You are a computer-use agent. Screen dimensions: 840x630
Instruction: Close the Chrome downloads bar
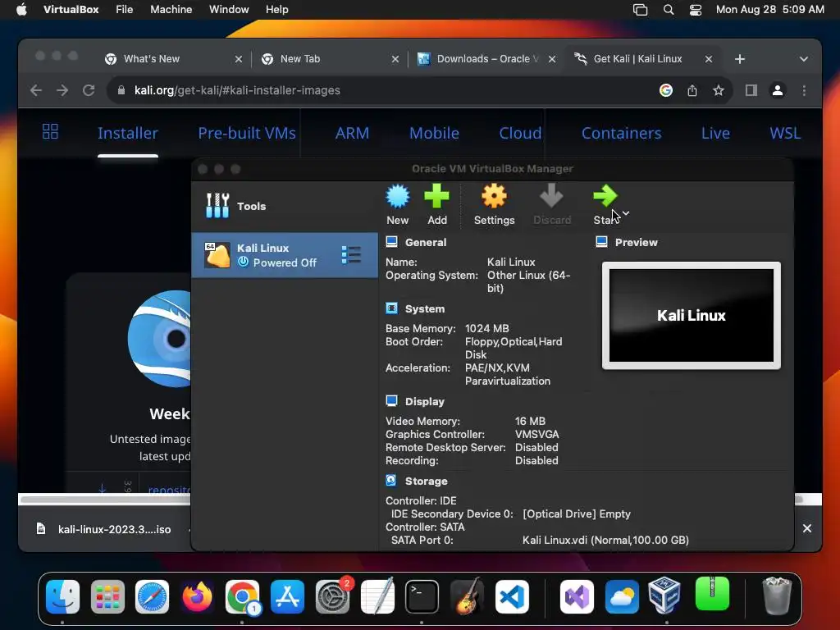coord(807,529)
